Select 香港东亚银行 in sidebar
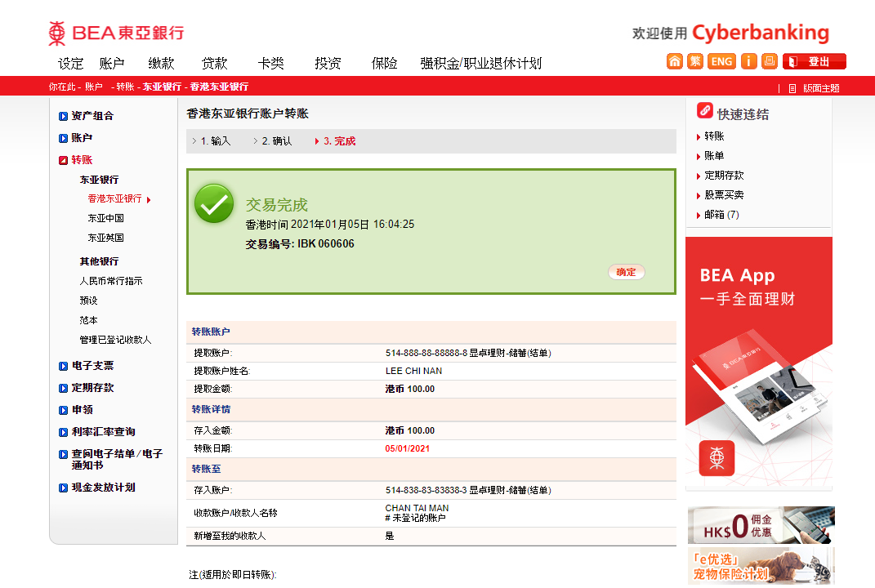This screenshot has height=588, width=875. [x=115, y=198]
